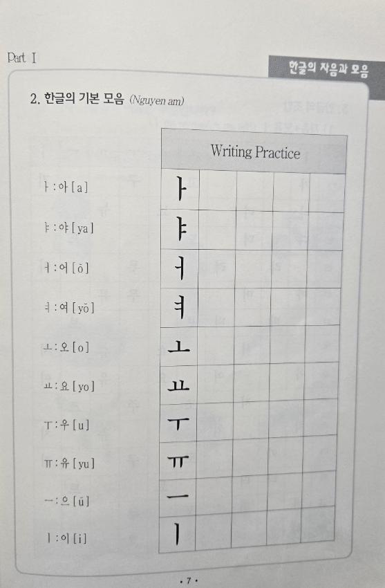
Task: Click the large ㅜ vowel in the grid
Action: click(178, 424)
